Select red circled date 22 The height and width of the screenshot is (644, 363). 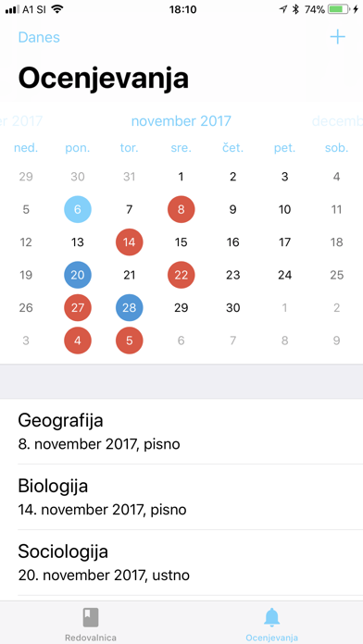click(181, 275)
